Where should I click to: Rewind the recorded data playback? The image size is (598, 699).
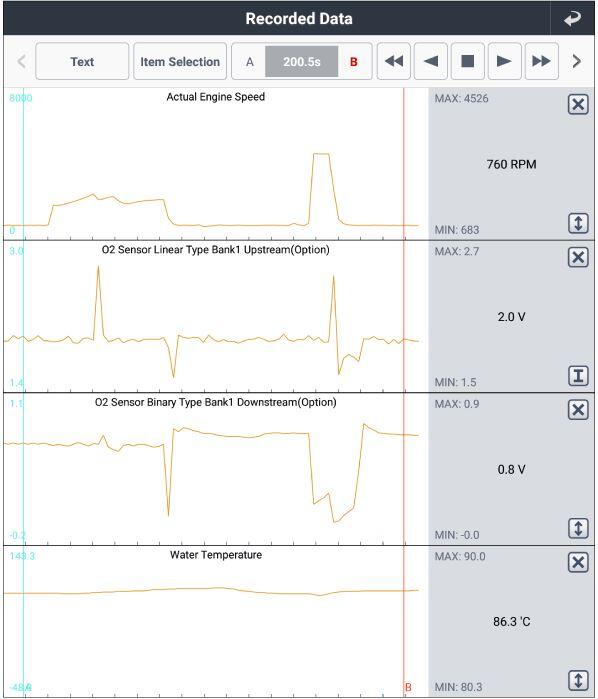[394, 61]
